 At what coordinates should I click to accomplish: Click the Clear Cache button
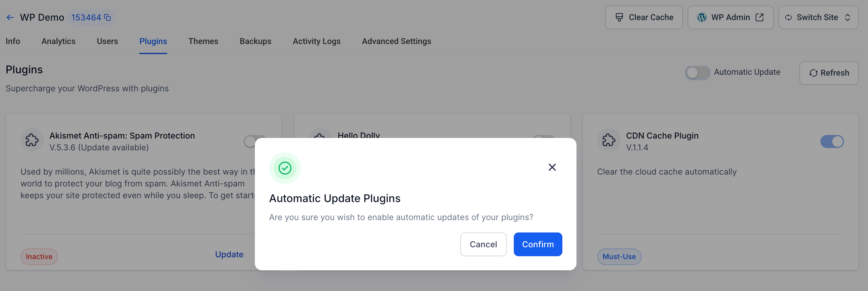[x=644, y=17]
